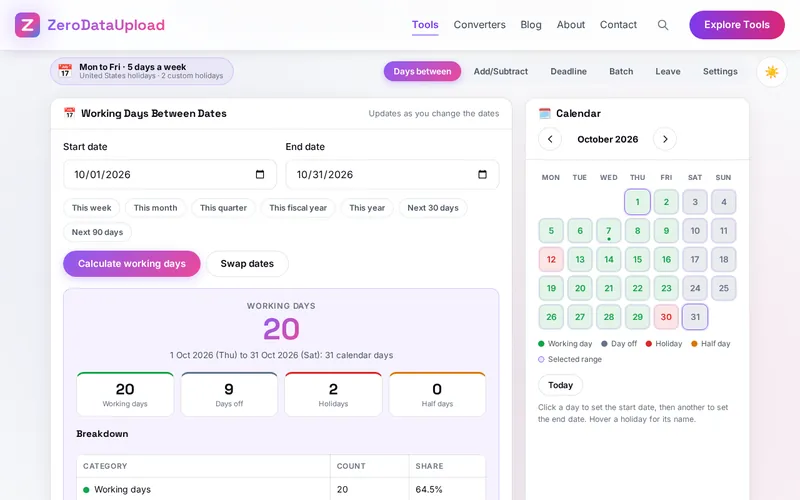Select October 7 in the calendar
This screenshot has width=800, height=500.
pyautogui.click(x=609, y=231)
